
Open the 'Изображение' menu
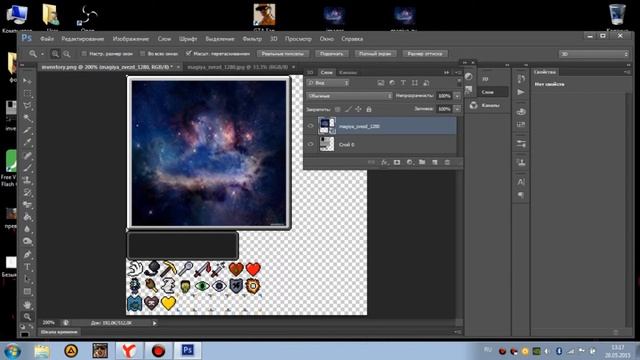pos(131,39)
